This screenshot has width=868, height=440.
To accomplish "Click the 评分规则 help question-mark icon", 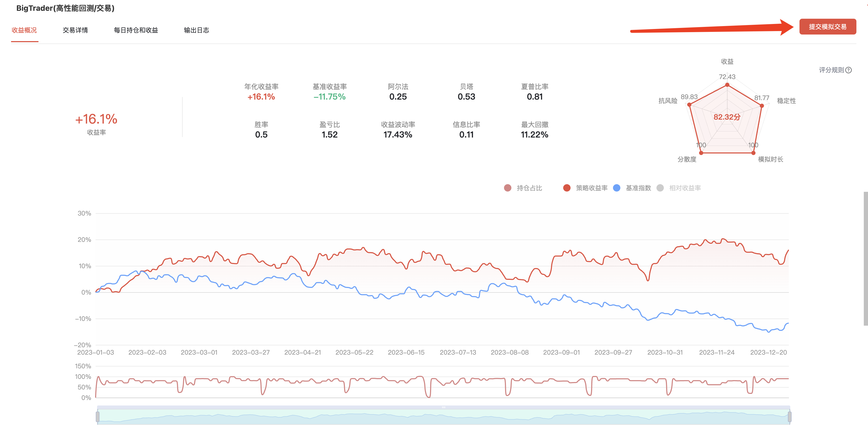I will tap(849, 70).
